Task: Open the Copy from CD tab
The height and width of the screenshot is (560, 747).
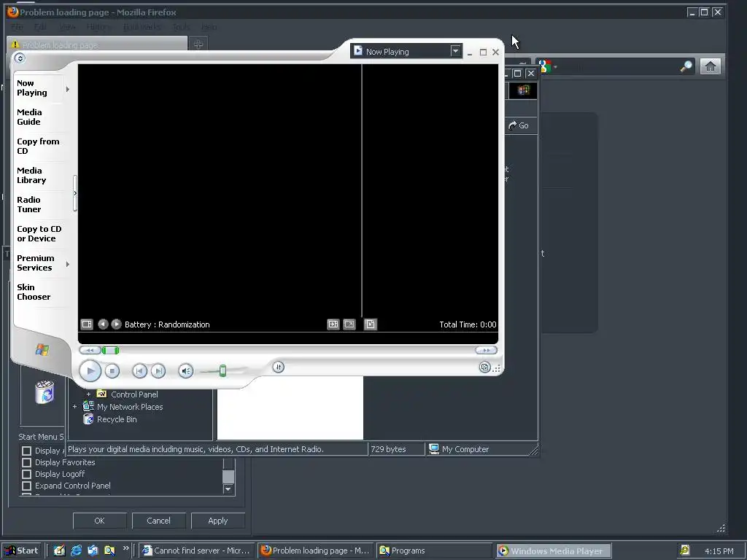Action: [38, 146]
